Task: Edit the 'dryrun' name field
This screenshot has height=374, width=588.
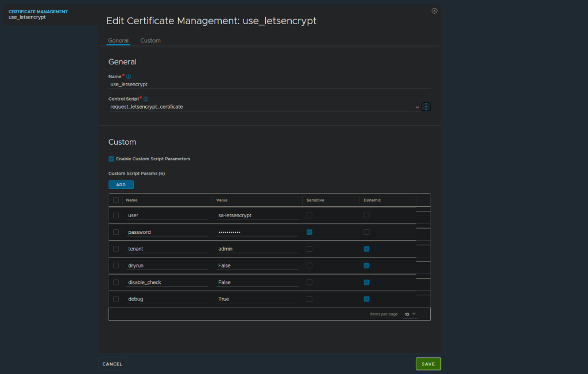Action: pyautogui.click(x=167, y=265)
